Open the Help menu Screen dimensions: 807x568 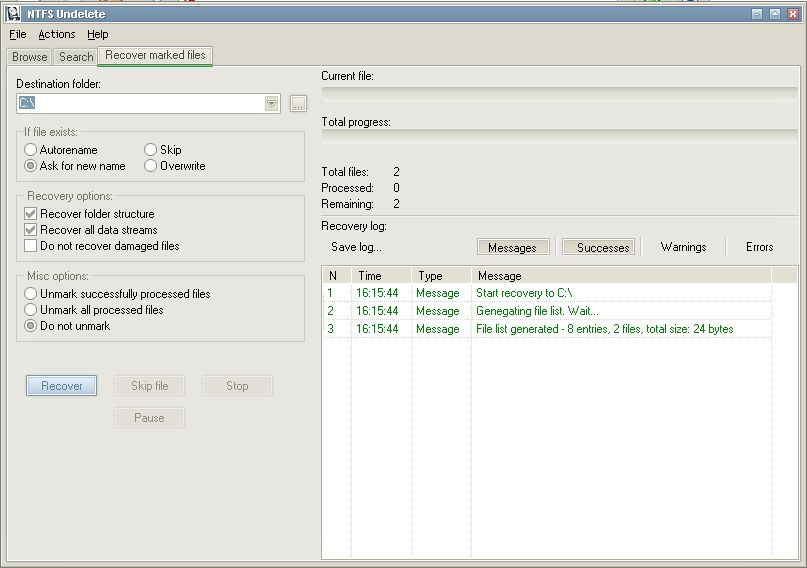coord(97,34)
